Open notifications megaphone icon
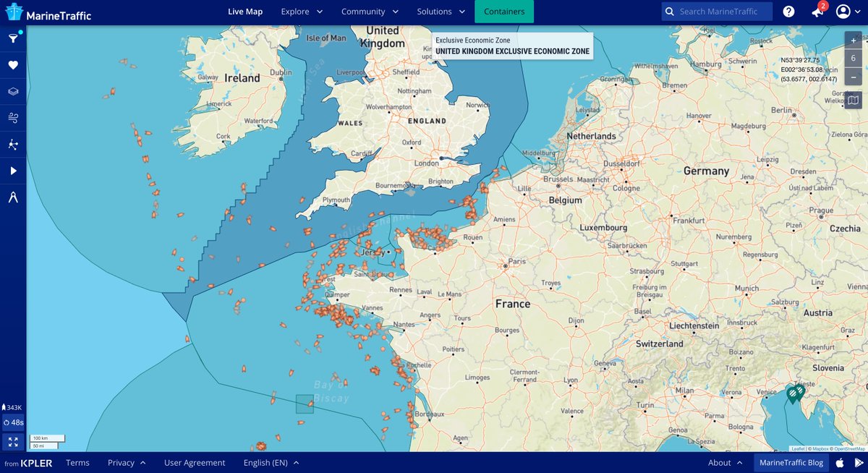Screen dimensions: 868x473 (817, 12)
